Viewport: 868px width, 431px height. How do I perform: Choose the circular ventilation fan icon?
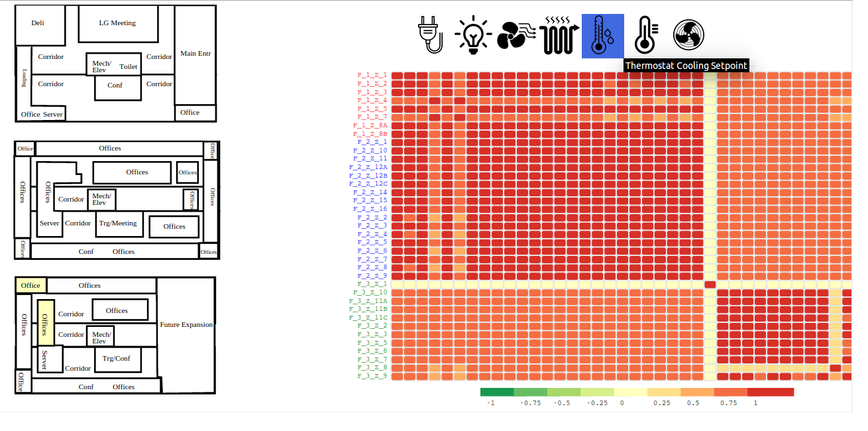click(688, 35)
